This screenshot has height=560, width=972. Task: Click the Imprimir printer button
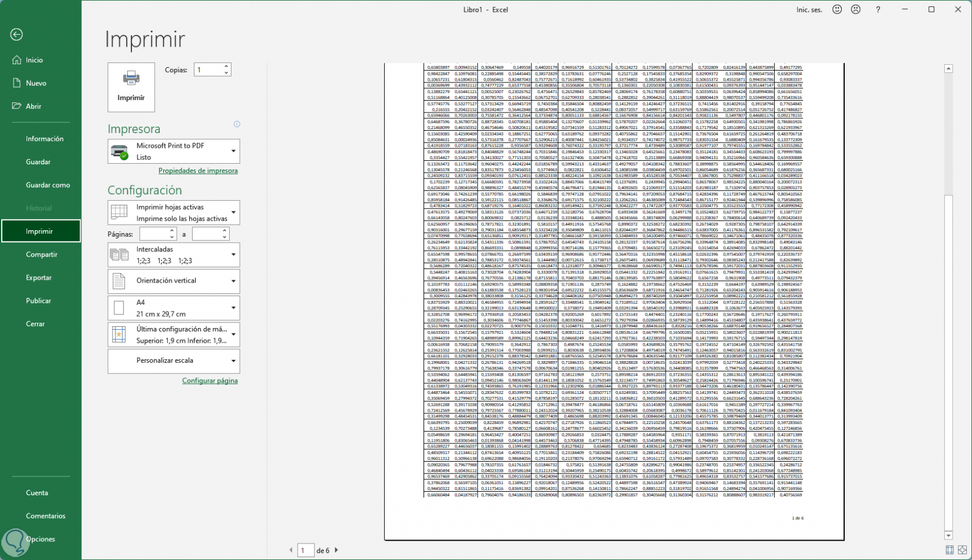pyautogui.click(x=131, y=87)
